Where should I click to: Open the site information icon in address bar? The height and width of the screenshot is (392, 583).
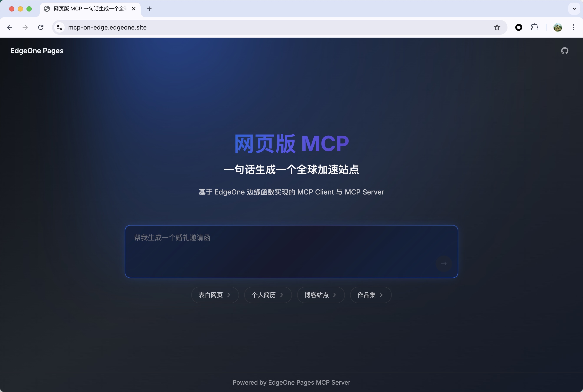click(59, 27)
